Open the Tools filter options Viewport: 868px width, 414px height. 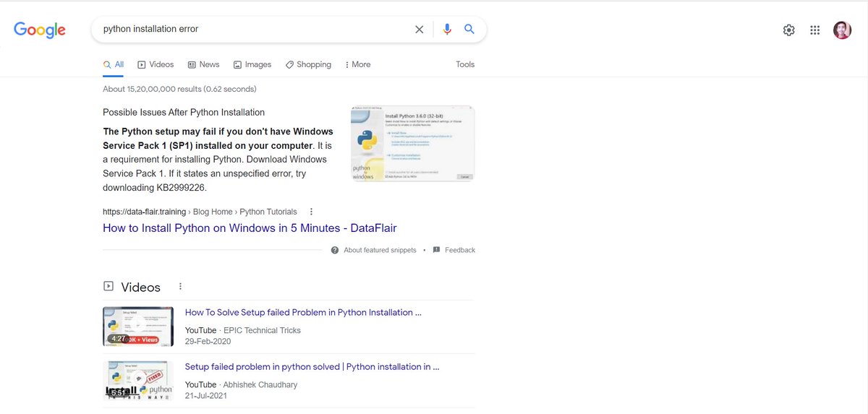pyautogui.click(x=465, y=64)
